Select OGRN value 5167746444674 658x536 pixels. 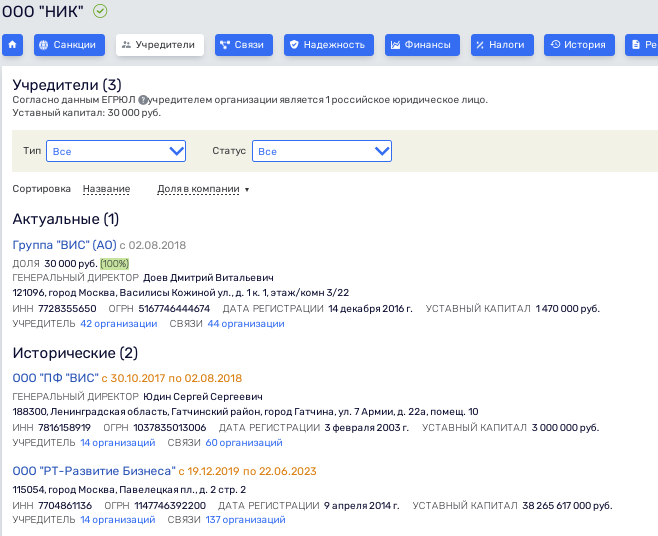[174, 309]
